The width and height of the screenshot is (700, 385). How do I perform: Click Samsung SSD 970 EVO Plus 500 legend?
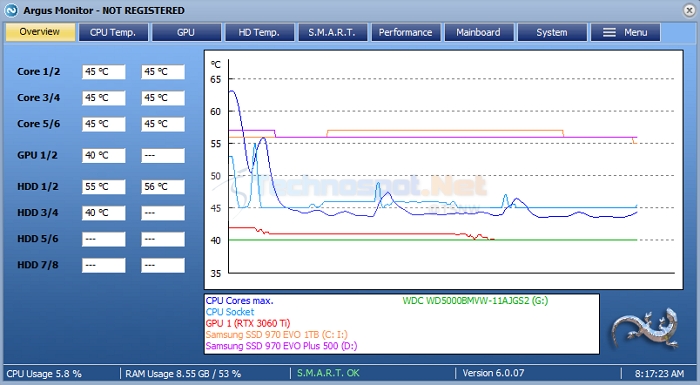[282, 346]
